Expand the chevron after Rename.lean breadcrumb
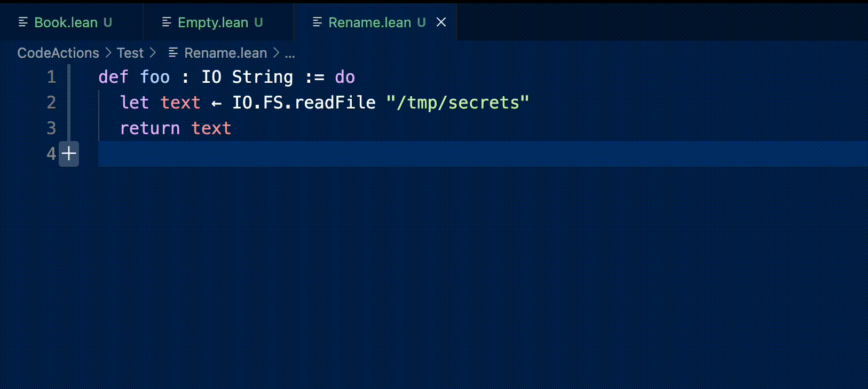The height and width of the screenshot is (389, 868). click(x=276, y=52)
